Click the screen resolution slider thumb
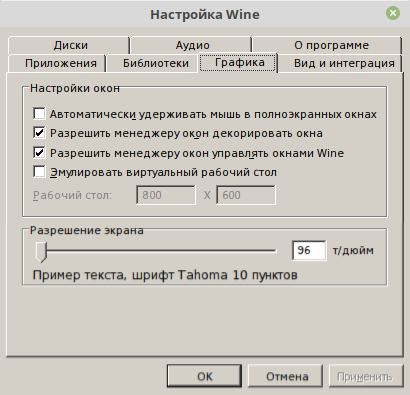The height and width of the screenshot is (395, 410). [41, 252]
